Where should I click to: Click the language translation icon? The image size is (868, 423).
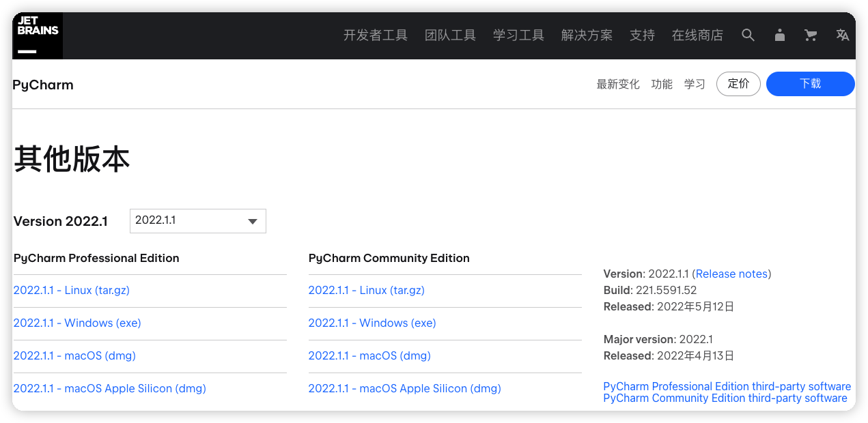(x=843, y=35)
